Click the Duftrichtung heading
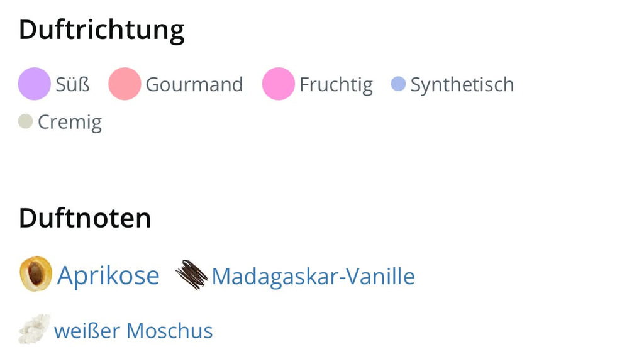The image size is (644, 364). click(x=101, y=30)
